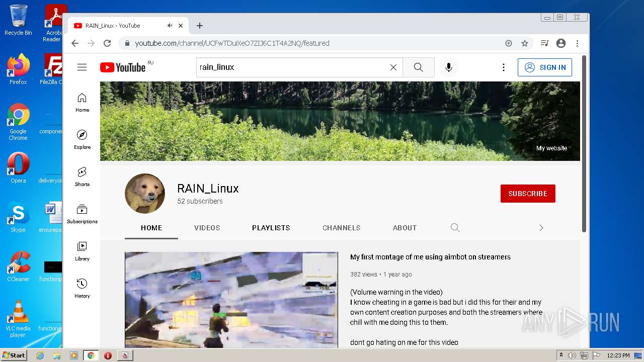Close the RAIN_Linux YouTube tab
This screenshot has height=362, width=644.
[181, 26]
